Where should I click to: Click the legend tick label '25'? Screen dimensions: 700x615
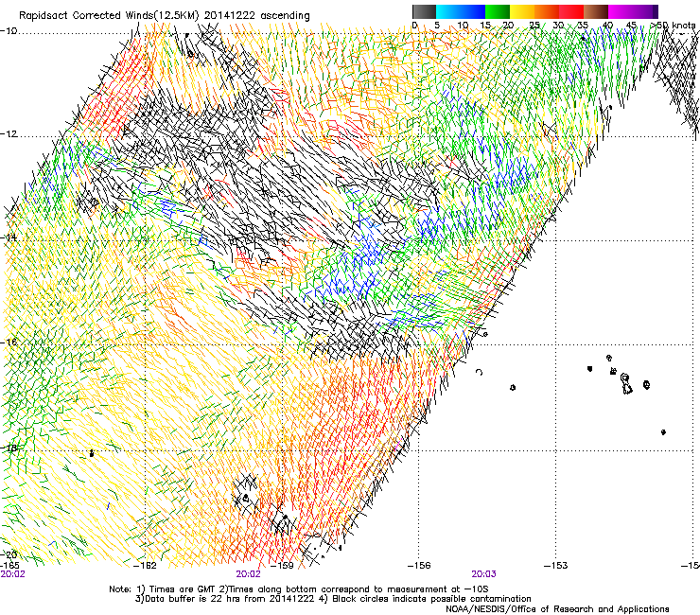coord(534,26)
